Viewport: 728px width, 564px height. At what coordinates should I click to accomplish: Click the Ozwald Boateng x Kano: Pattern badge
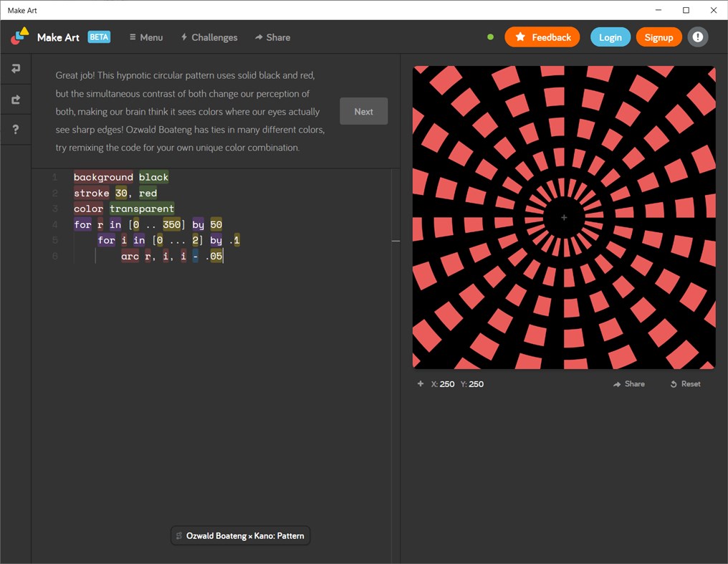pyautogui.click(x=240, y=535)
